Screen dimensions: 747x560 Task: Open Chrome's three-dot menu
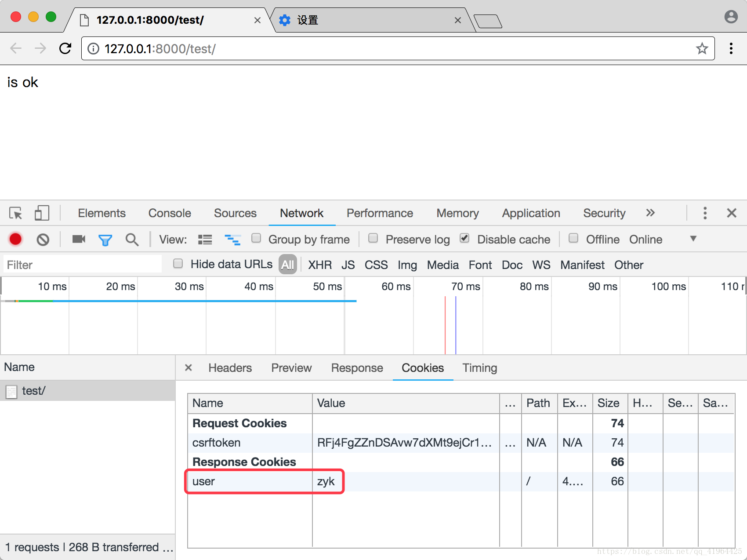click(x=731, y=48)
